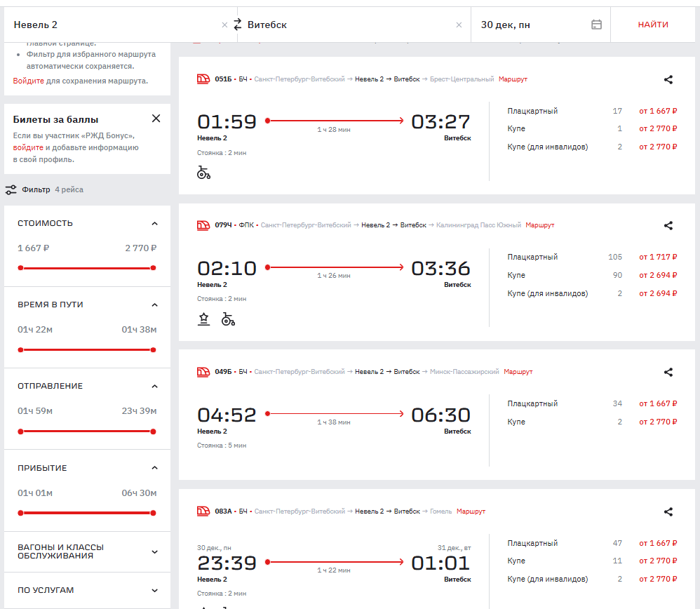
Task: Collapse the Время в пути filter section
Action: [154, 304]
